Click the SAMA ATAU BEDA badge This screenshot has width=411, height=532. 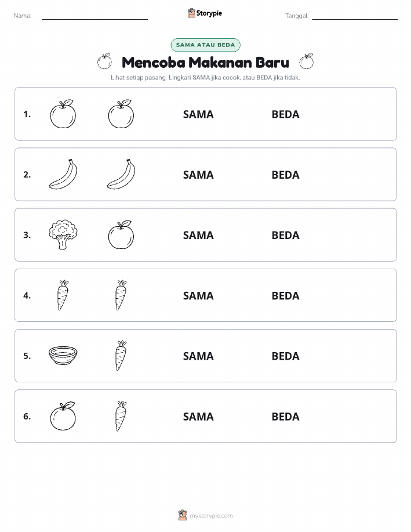click(x=205, y=45)
